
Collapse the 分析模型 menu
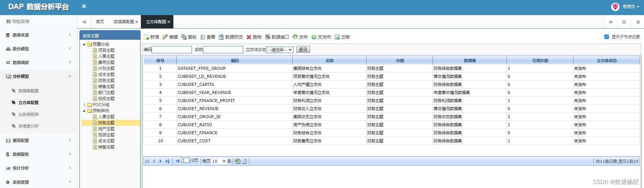click(39, 76)
